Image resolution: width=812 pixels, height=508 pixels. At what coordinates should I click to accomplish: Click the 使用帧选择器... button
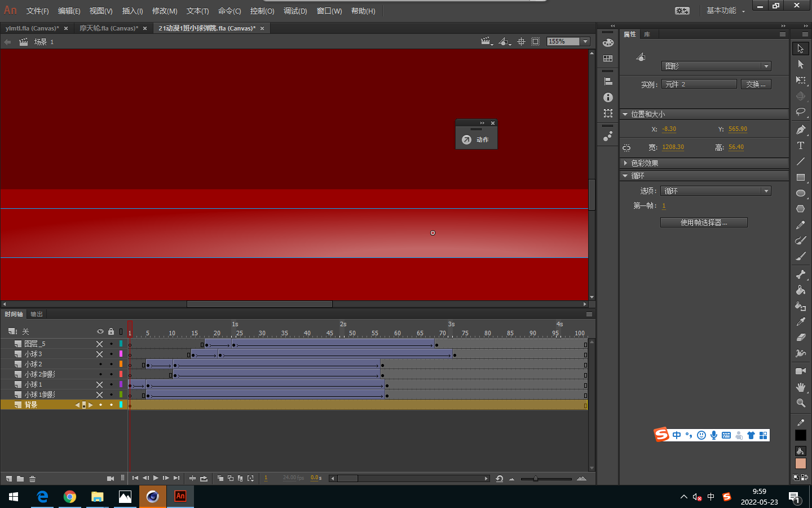704,222
